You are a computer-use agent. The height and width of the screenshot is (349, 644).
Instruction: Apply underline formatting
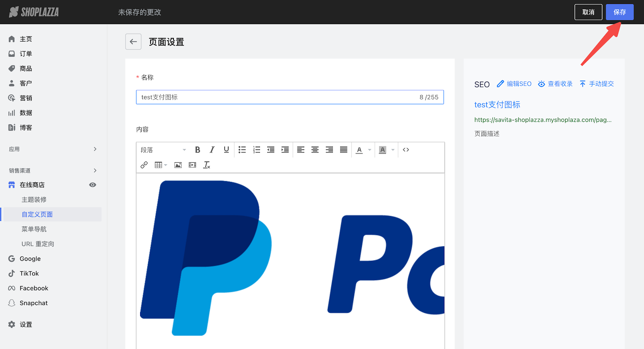(x=226, y=150)
